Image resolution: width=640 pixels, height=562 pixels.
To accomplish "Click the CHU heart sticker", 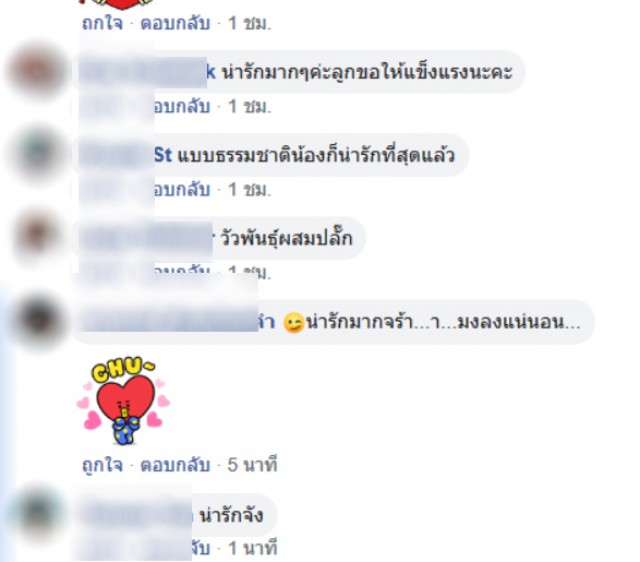I will coord(123,401).
